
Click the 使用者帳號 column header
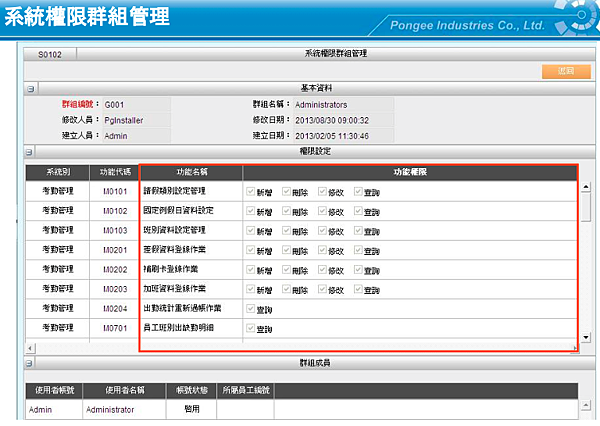coord(54,390)
